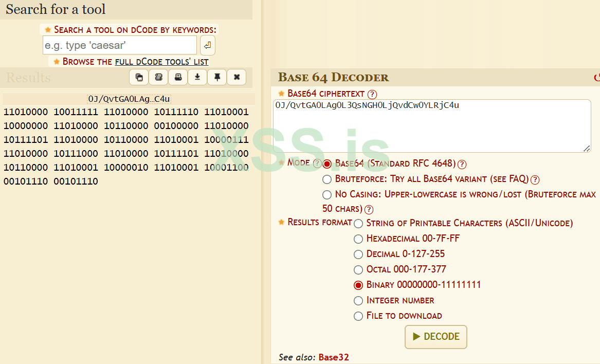Clear results with the X icon
Viewport: 600px width, 364px height.
tap(237, 77)
